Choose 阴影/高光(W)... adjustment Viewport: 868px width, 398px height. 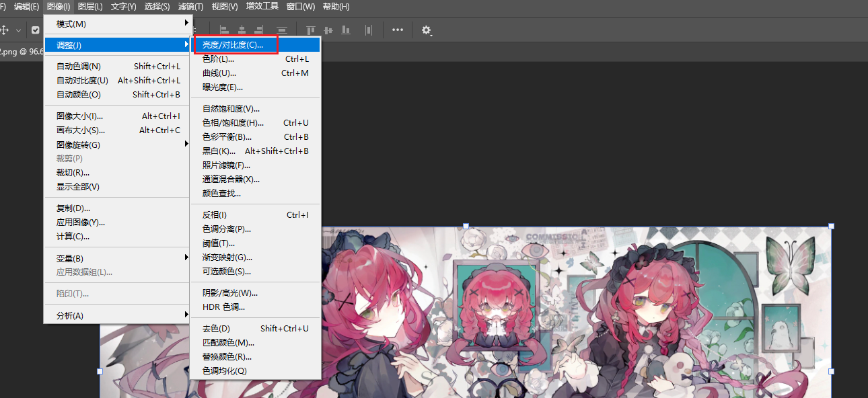[x=256, y=293]
